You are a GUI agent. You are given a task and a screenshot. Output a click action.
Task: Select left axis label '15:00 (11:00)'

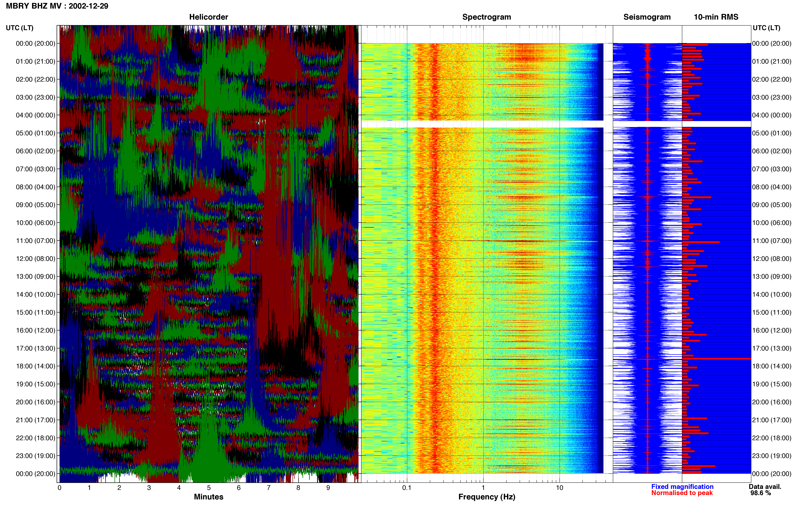(x=36, y=313)
